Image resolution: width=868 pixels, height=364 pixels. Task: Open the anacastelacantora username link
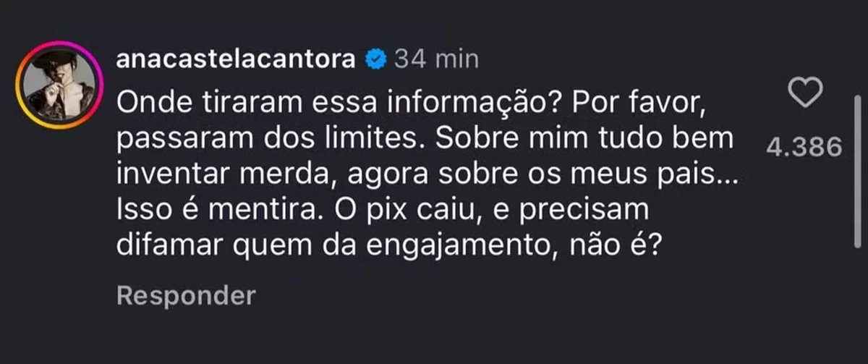[x=236, y=59]
